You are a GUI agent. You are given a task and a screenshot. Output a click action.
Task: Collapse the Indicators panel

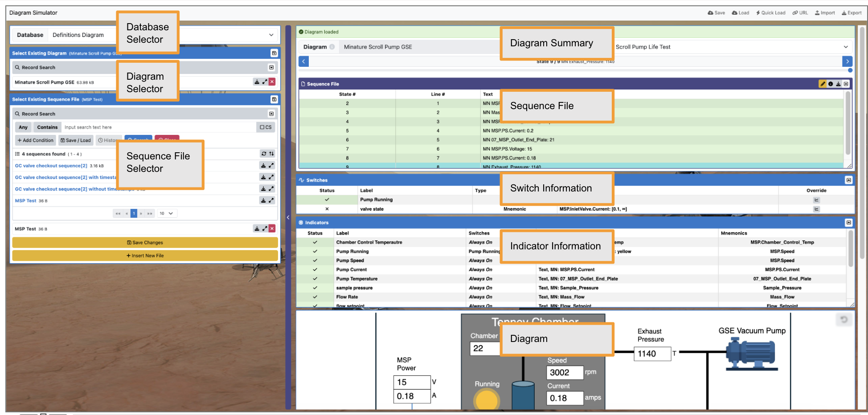(848, 223)
